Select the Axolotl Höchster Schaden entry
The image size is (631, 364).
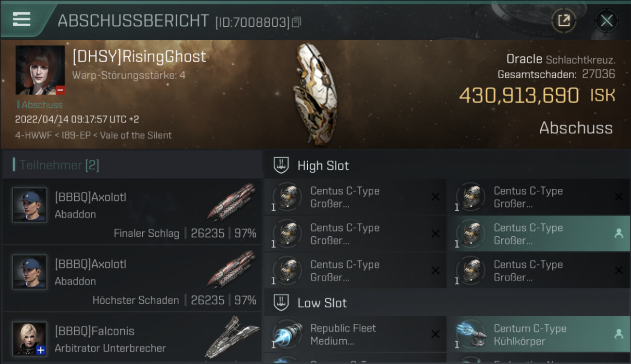click(132, 278)
